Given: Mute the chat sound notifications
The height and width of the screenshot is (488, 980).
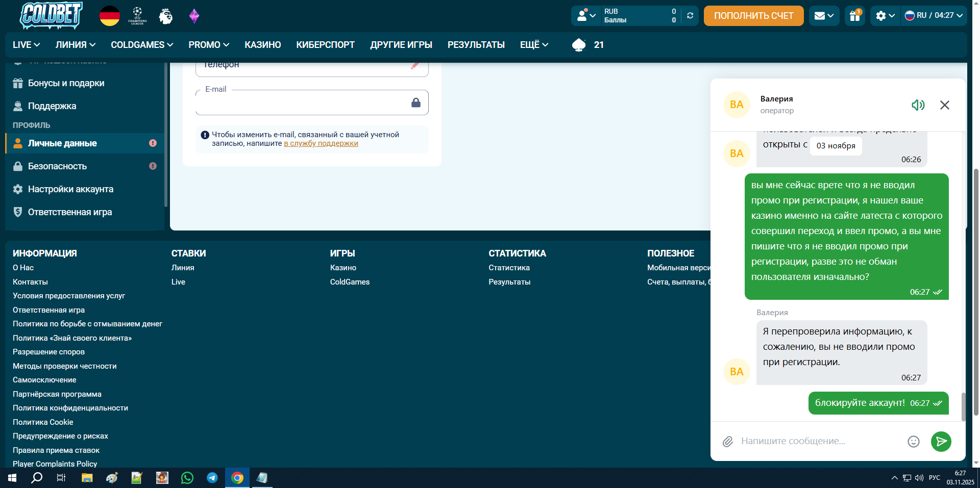Looking at the screenshot, I should (918, 105).
